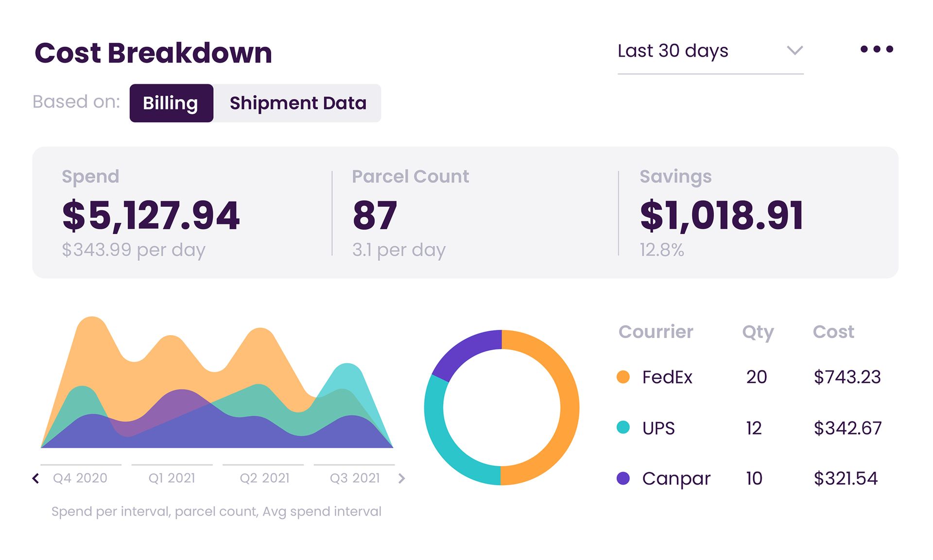Open the three-dot options menu
933x560 pixels.
click(x=878, y=49)
